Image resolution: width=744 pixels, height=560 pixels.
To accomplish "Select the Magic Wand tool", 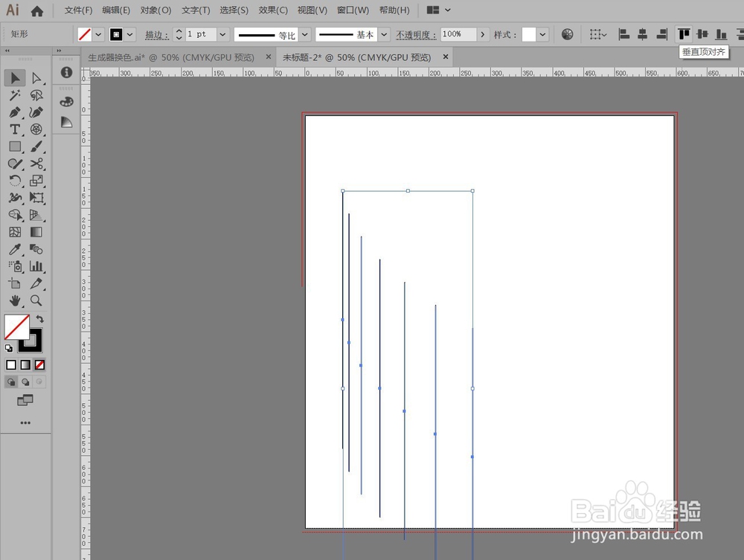I will pos(15,95).
